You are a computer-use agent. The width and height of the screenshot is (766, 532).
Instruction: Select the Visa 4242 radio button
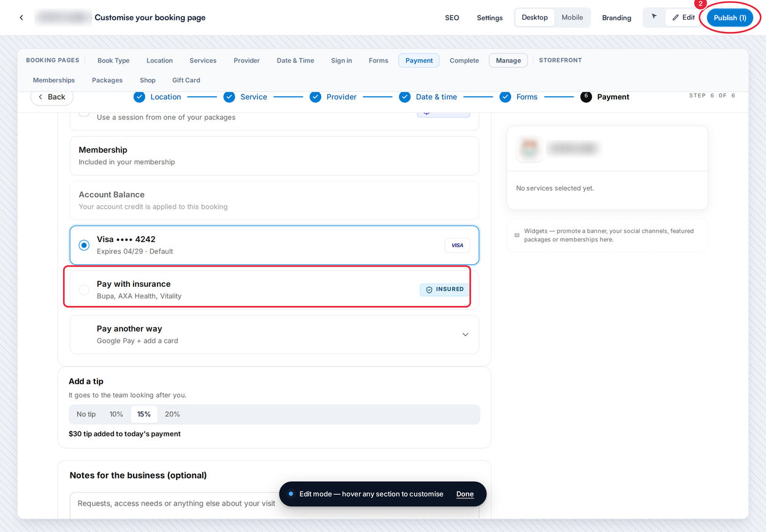[84, 245]
